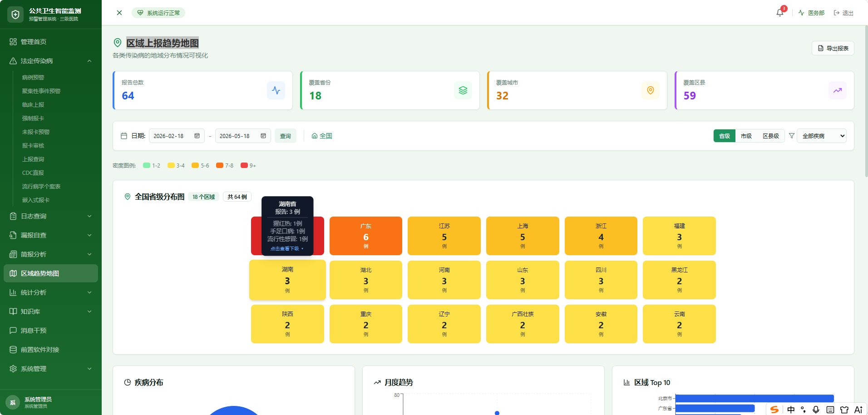This screenshot has width=868, height=415.
Task: Select the 省级 granularity toggle
Action: pyautogui.click(x=725, y=136)
